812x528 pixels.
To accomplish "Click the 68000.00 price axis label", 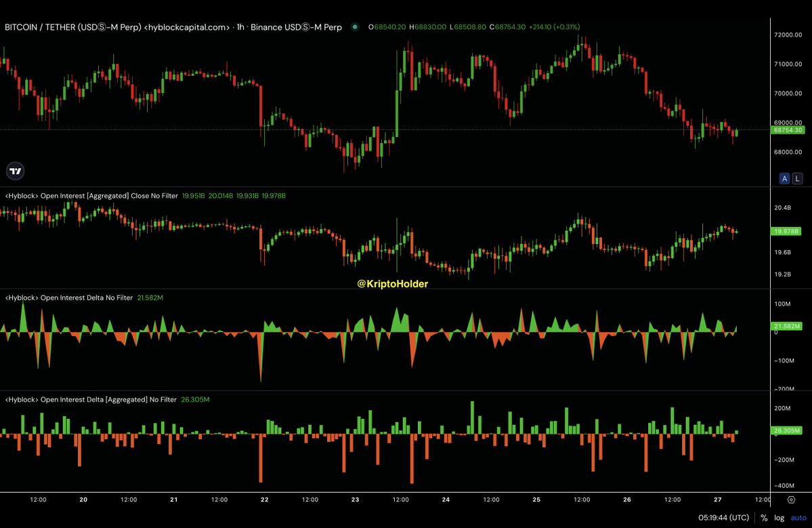I will [788, 153].
